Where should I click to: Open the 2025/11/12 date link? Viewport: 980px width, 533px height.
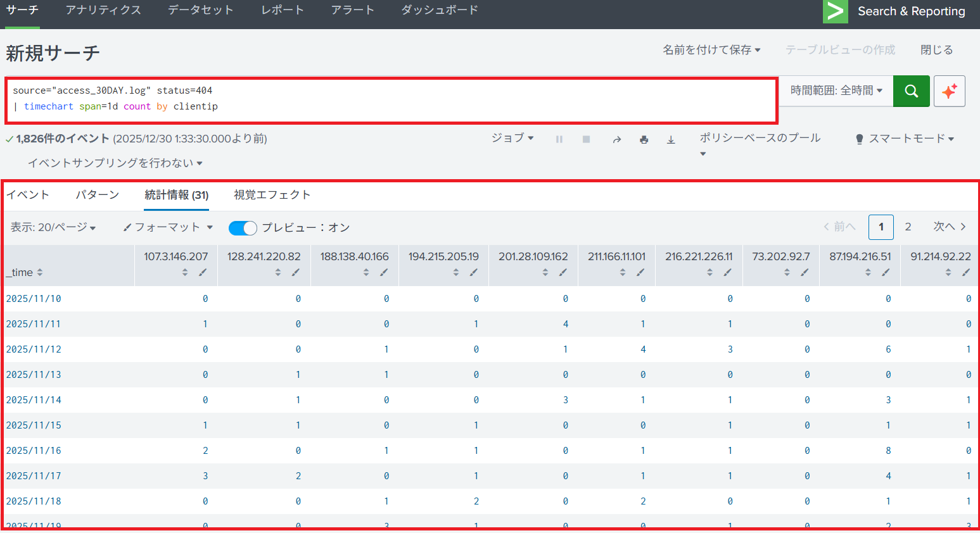(x=34, y=349)
